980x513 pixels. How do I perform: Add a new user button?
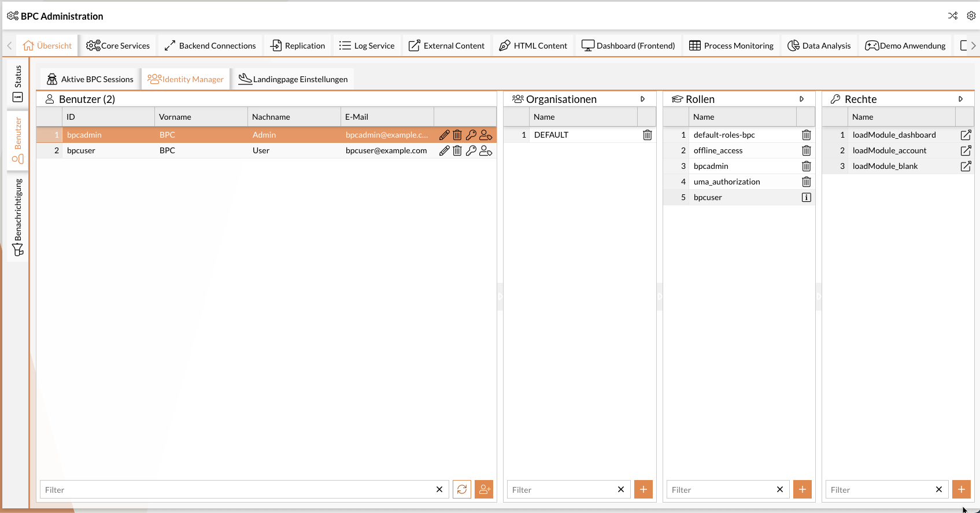coord(484,489)
